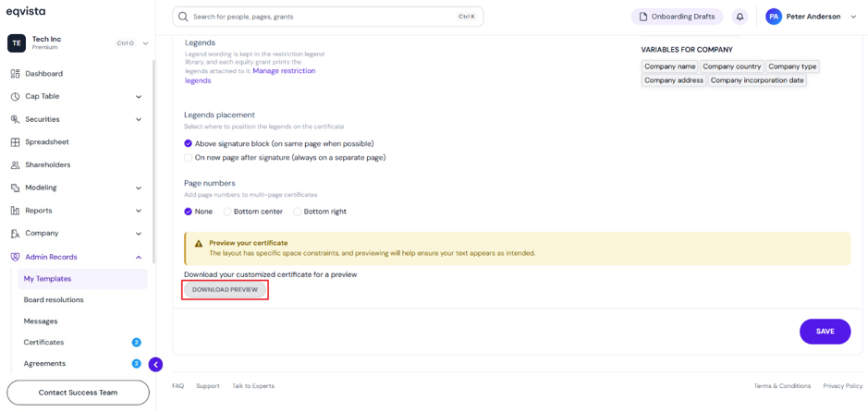868x412 pixels.
Task: Click Contact Success Team button
Action: pos(78,393)
